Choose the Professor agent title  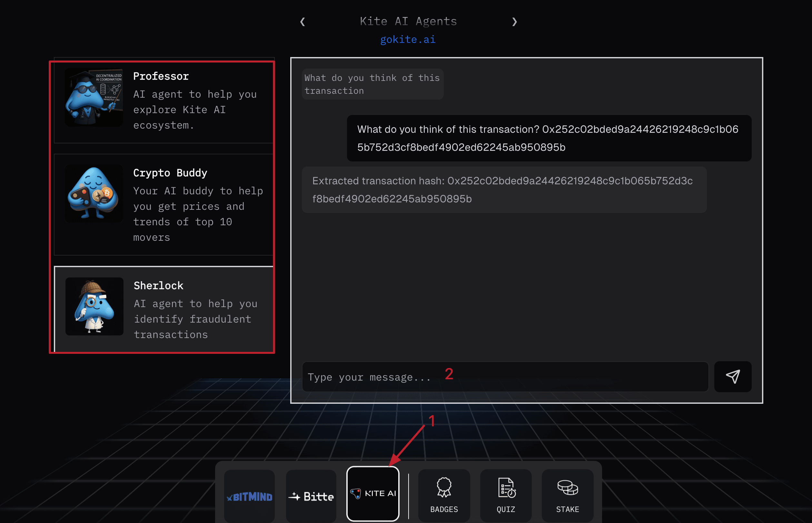[161, 76]
